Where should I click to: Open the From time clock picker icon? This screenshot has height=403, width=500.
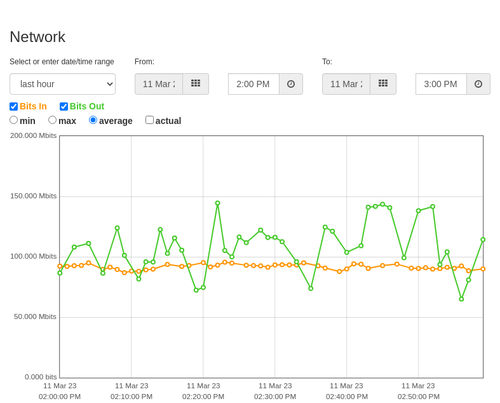coord(291,84)
